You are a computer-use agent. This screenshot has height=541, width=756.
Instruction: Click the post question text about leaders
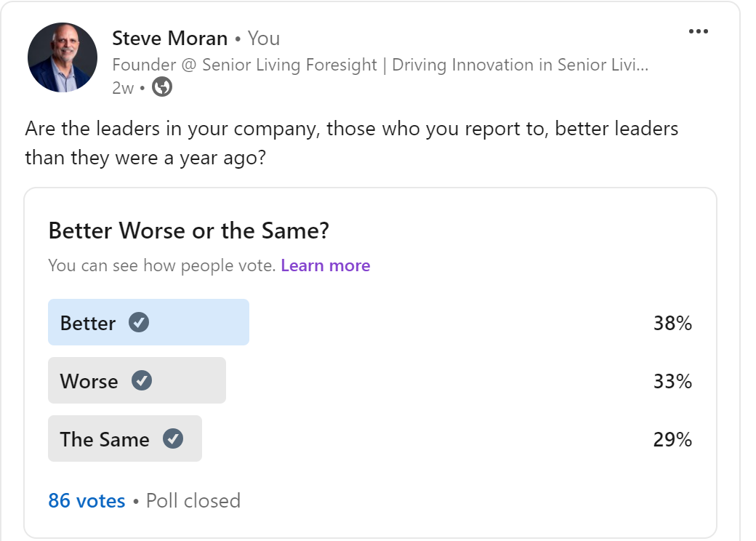click(352, 143)
